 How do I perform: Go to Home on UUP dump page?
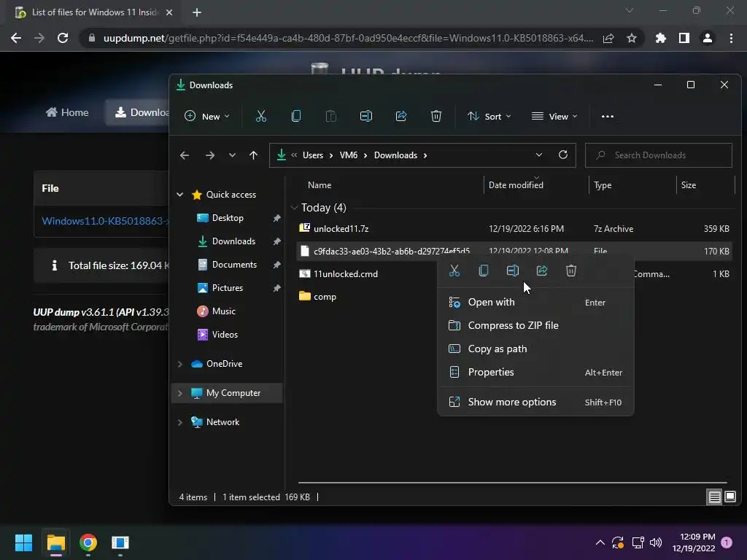[67, 112]
